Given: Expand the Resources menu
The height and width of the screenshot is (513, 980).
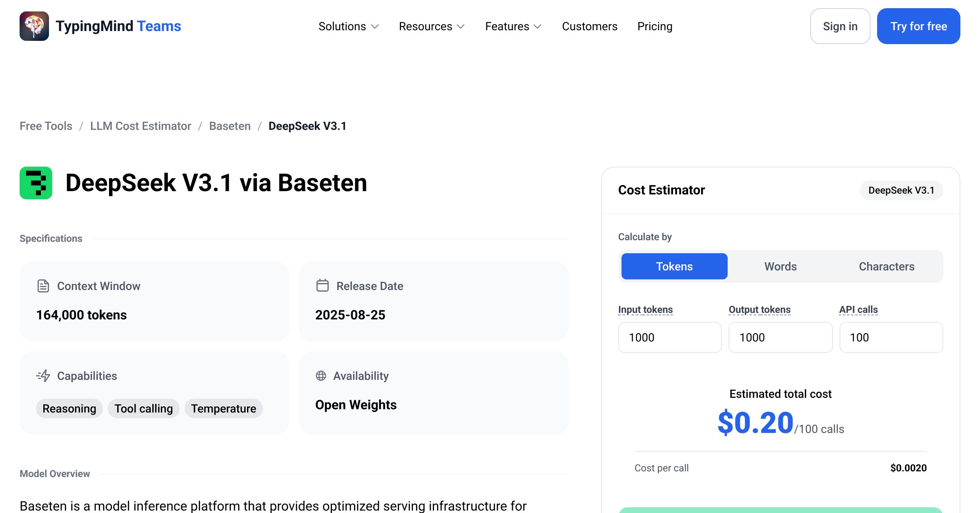Looking at the screenshot, I should [x=432, y=26].
